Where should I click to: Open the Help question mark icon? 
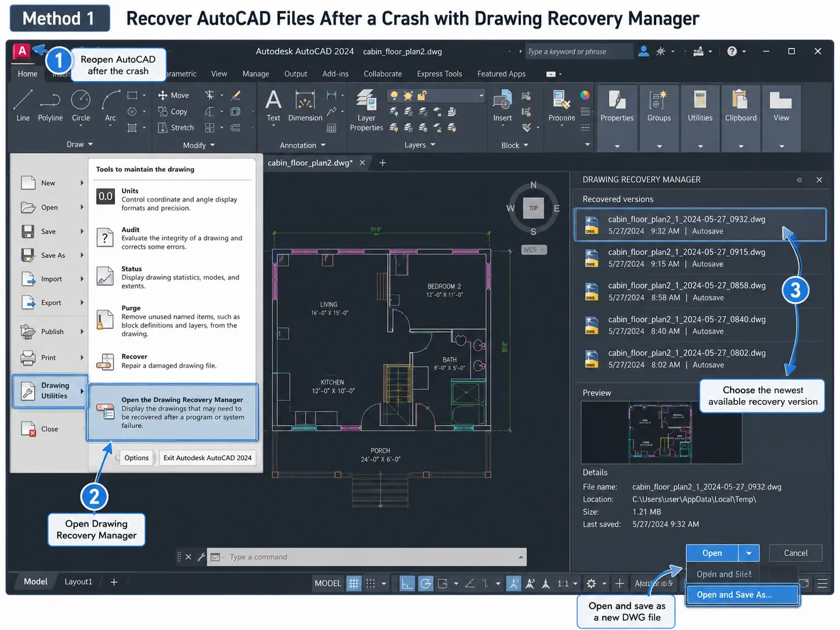[732, 51]
